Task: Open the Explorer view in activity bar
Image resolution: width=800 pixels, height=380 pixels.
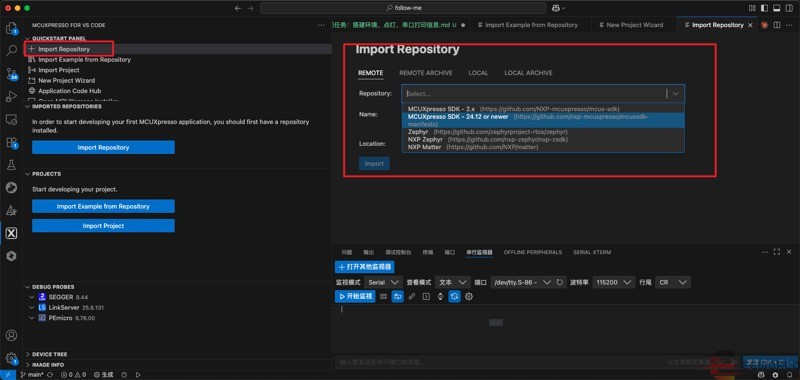Action: (11, 28)
